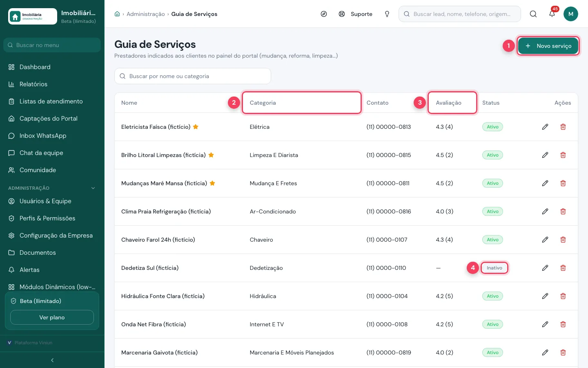The height and width of the screenshot is (368, 588).
Task: Focus the Buscar no menu field
Action: 52,45
